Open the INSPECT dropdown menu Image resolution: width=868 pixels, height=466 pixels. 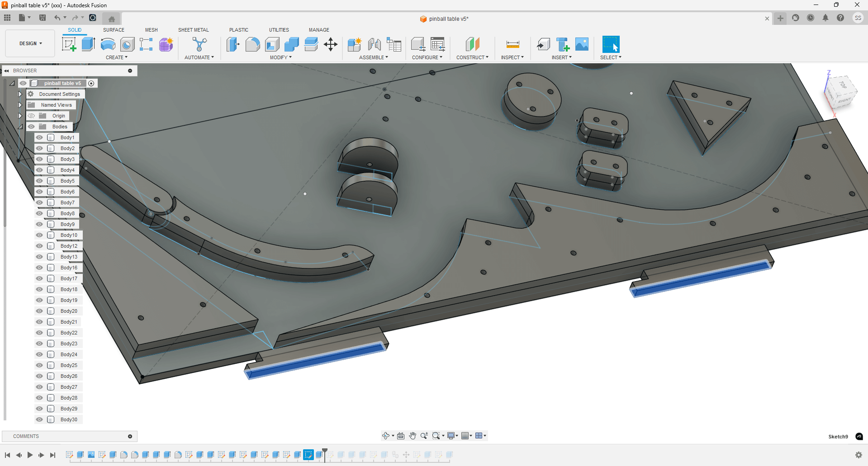[512, 57]
